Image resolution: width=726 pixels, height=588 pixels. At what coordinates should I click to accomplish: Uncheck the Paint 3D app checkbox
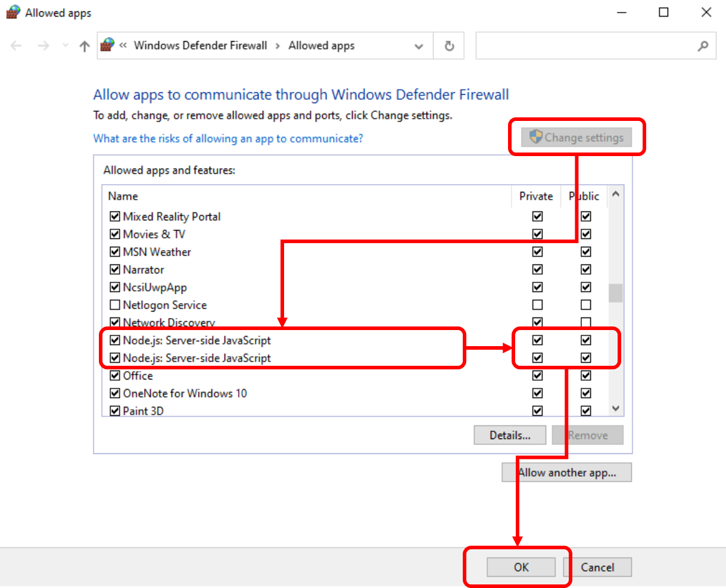tap(116, 411)
